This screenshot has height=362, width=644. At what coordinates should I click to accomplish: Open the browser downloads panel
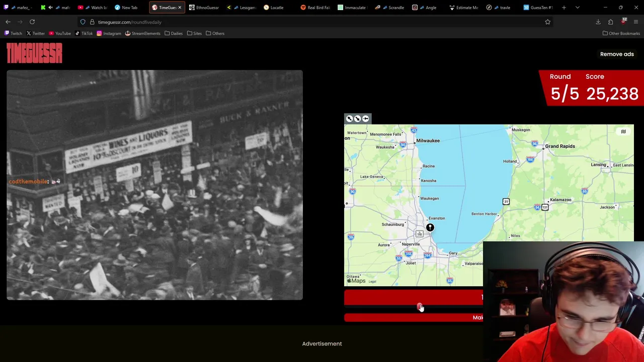point(598,22)
